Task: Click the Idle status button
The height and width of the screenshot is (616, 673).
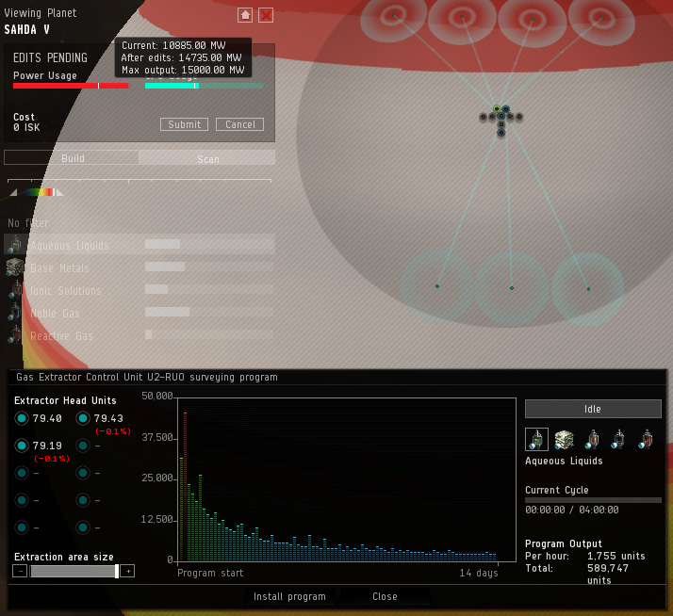Action: pyautogui.click(x=593, y=409)
